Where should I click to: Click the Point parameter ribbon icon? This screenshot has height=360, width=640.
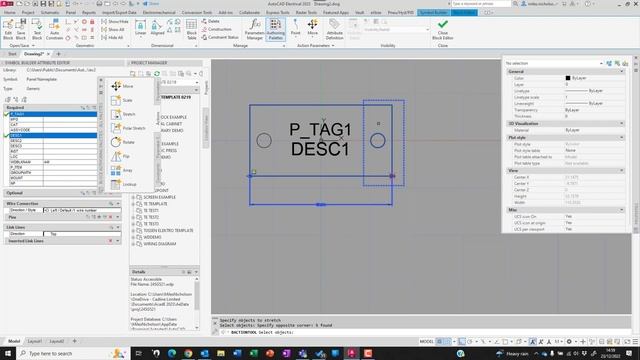[296, 28]
